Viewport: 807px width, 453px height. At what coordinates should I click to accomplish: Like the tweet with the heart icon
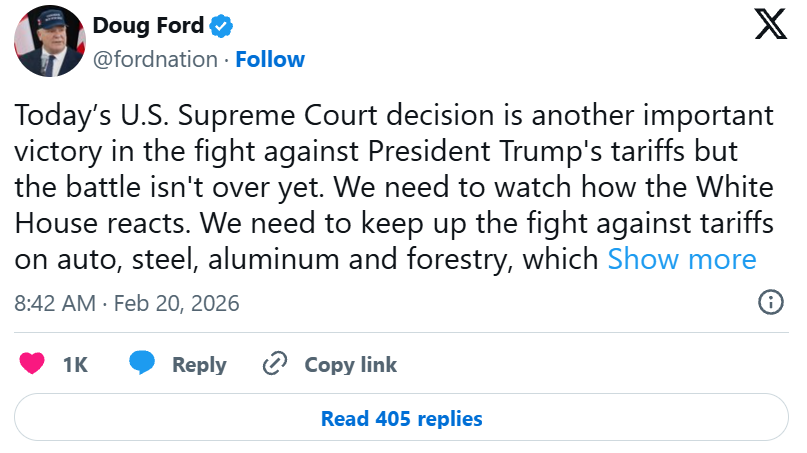[33, 364]
